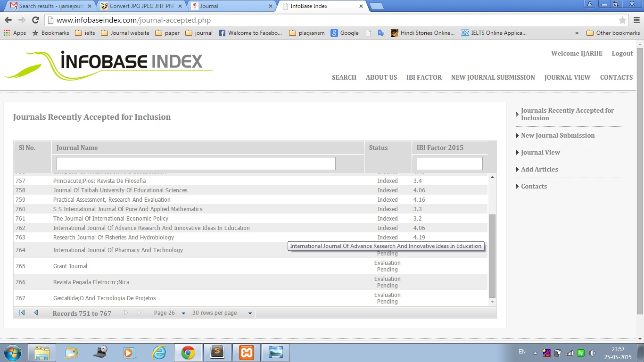Open a new browser tab
This screenshot has width=644, height=362.
pos(376,6)
